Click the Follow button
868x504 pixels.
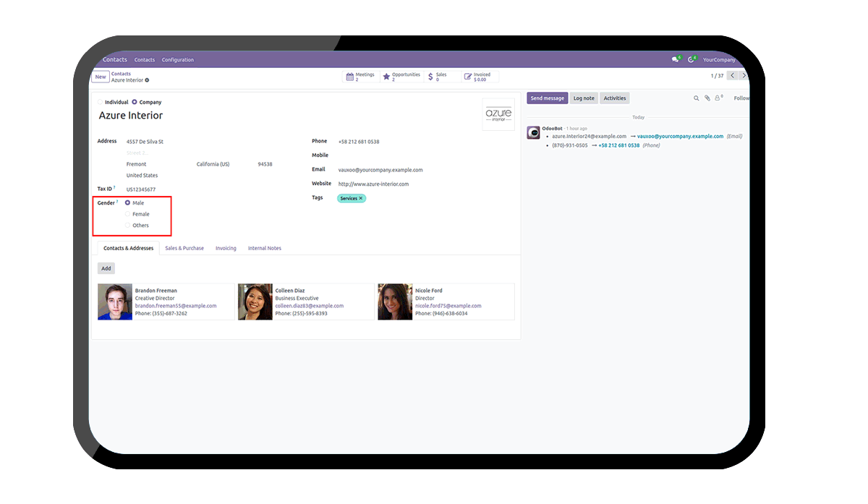coord(741,98)
